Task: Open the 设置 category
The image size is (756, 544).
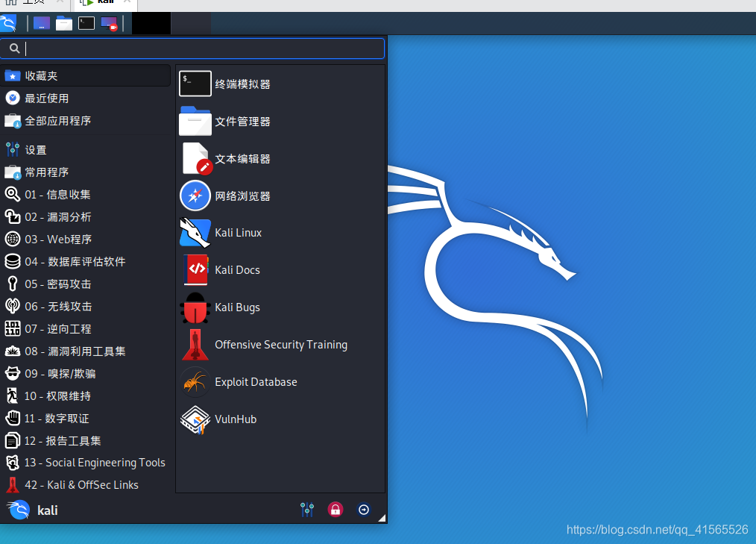Action: coord(85,150)
